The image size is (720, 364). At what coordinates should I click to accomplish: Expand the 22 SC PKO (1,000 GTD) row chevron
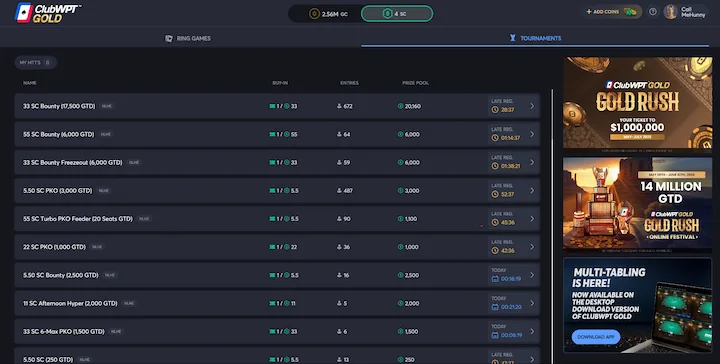532,247
